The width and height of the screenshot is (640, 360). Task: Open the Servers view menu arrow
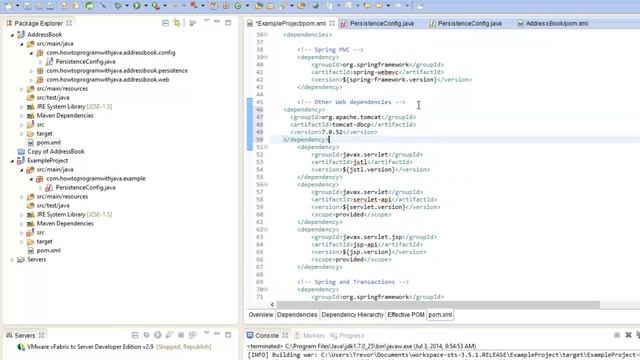tap(207, 333)
